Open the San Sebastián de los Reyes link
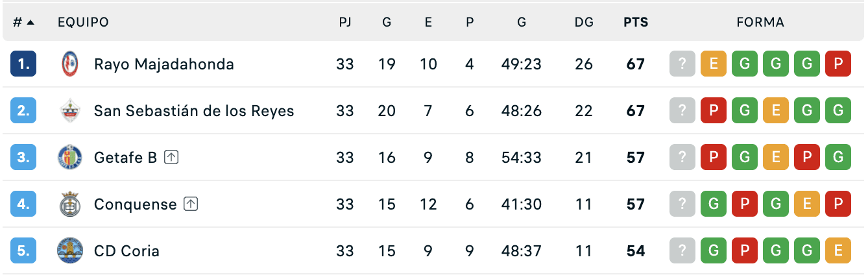Image resolution: width=868 pixels, height=279 pixels. pyautogui.click(x=194, y=111)
